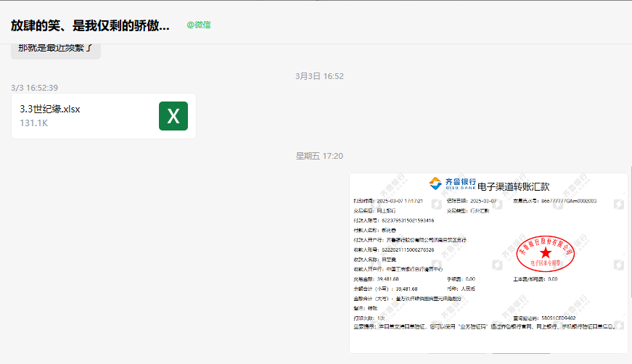The image size is (632, 364).
Task: Click the @微信 source label
Action: click(199, 25)
